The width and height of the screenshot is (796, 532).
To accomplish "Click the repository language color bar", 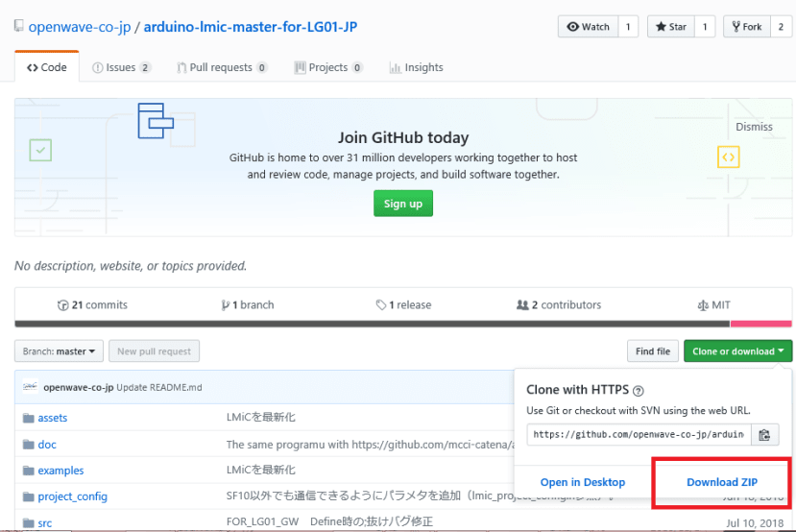I will (x=403, y=324).
